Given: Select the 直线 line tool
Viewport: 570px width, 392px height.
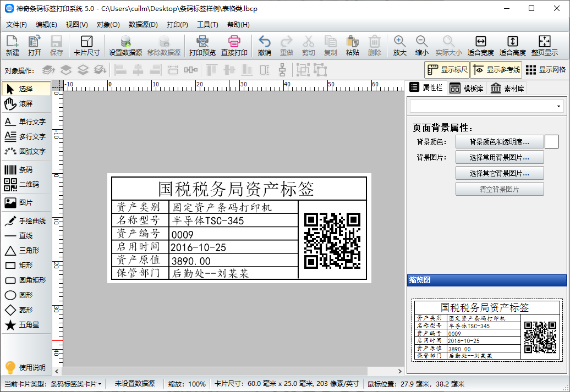Looking at the screenshot, I should (26, 236).
